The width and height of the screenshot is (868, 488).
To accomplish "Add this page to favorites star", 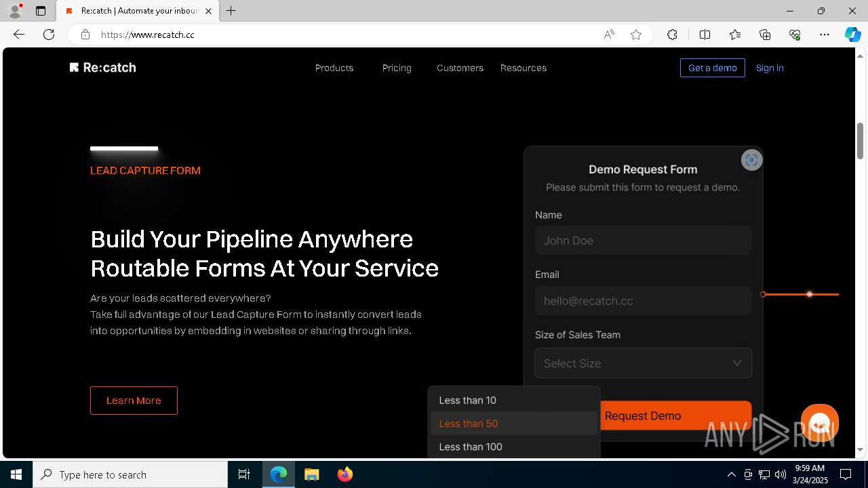I will tap(636, 35).
